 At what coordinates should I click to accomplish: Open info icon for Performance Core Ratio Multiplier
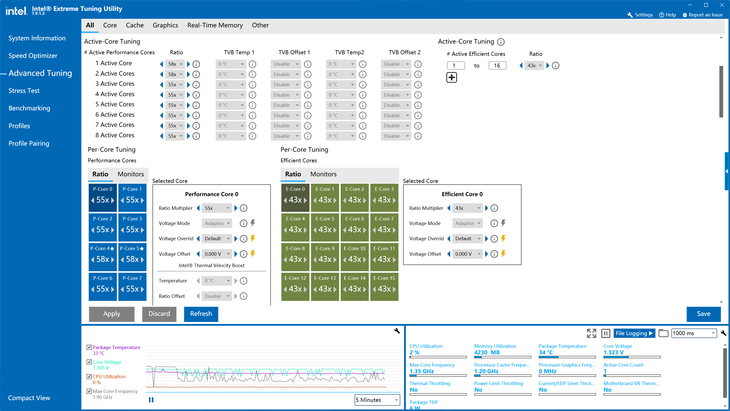[243, 208]
